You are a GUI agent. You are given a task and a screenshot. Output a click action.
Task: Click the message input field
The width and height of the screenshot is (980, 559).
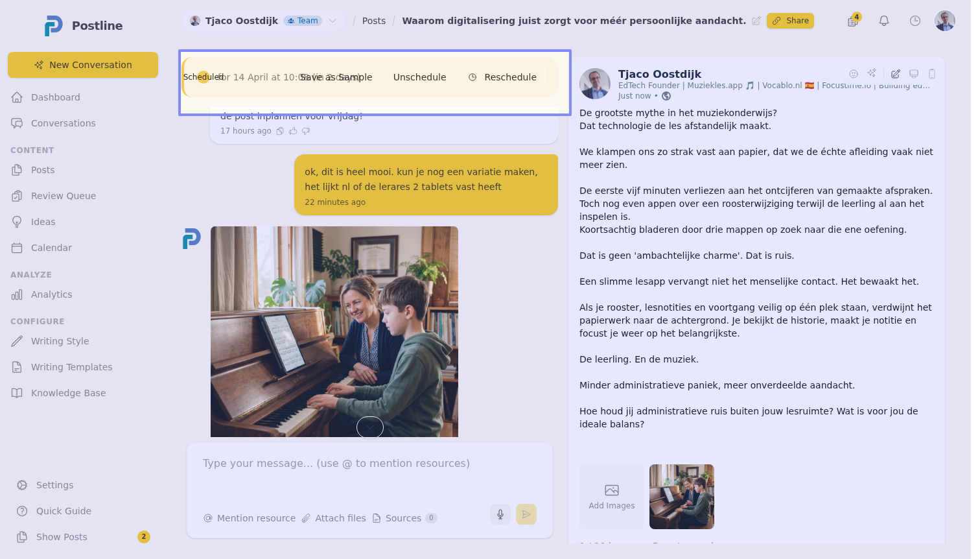tap(369, 473)
